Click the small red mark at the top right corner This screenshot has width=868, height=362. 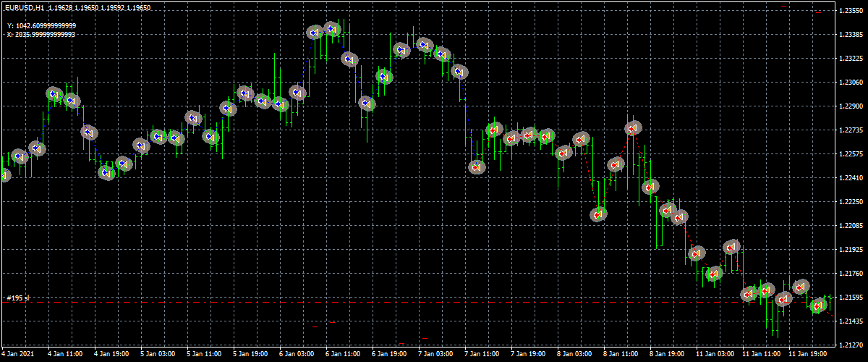[x=784, y=6]
